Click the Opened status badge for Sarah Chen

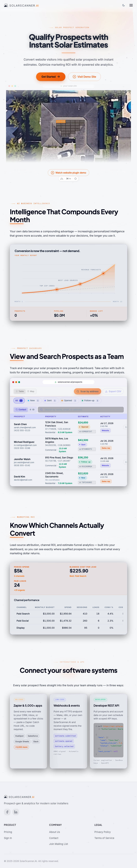[84, 427]
